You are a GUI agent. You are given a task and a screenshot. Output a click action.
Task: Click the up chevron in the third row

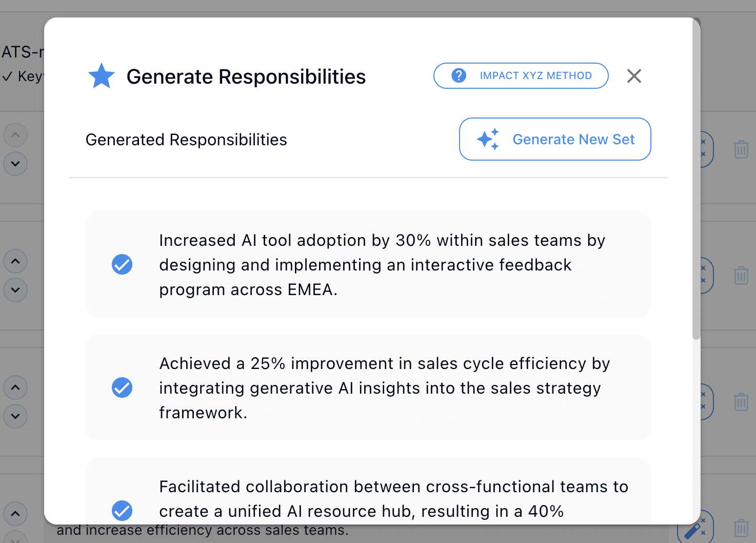click(x=15, y=387)
